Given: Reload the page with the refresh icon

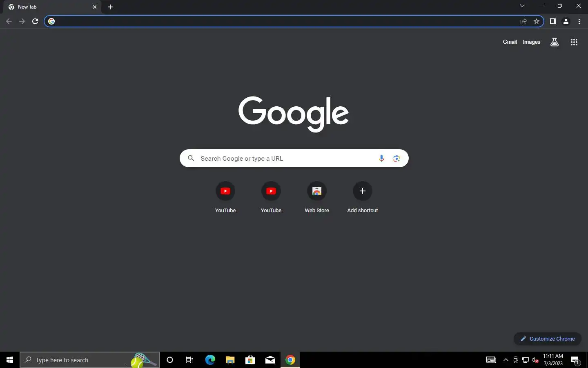Looking at the screenshot, I should click(35, 21).
